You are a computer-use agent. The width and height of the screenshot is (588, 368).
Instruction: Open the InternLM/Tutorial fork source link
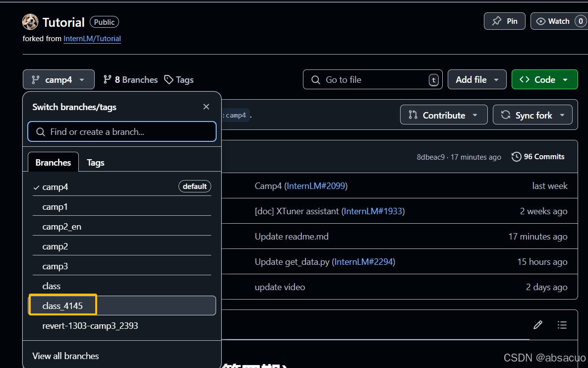click(92, 39)
